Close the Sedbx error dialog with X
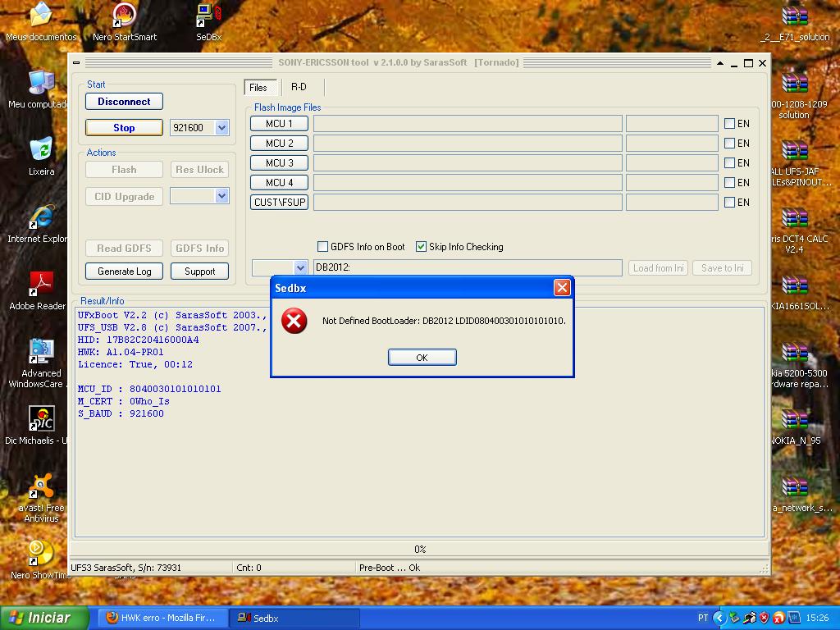The height and width of the screenshot is (630, 840). tap(562, 288)
